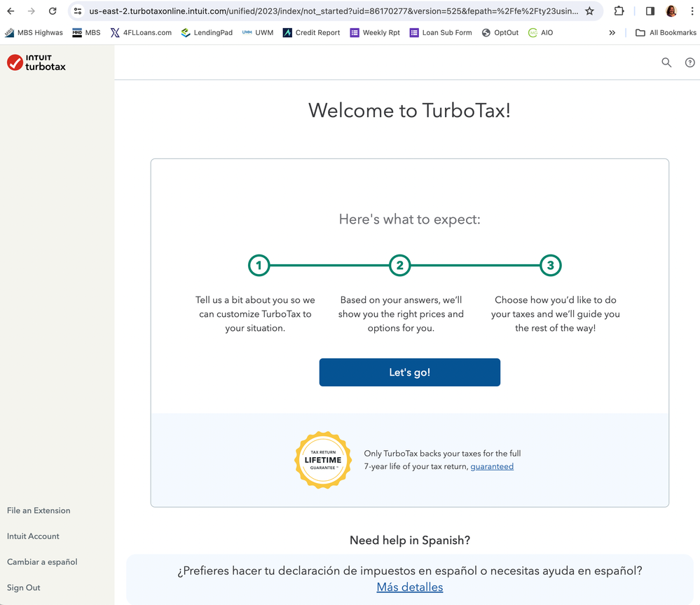Click the browser back arrow
Viewport: 700px width, 605px height.
pyautogui.click(x=11, y=11)
